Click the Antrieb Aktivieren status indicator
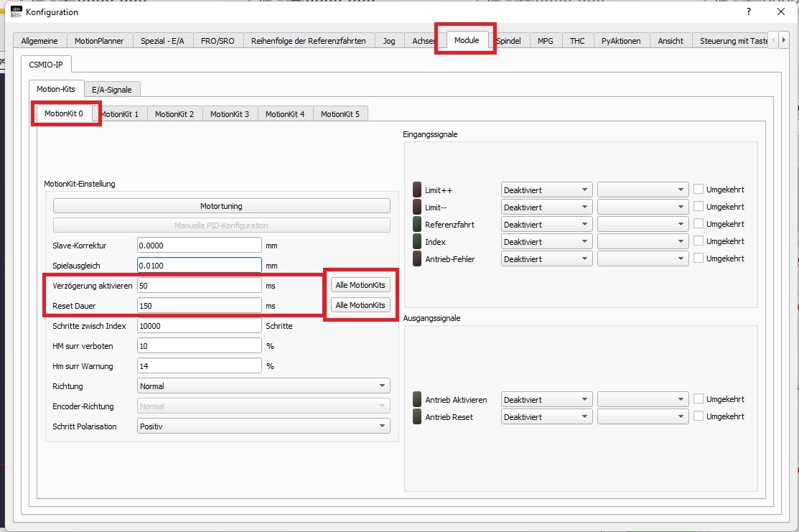This screenshot has width=799, height=532. pos(417,400)
